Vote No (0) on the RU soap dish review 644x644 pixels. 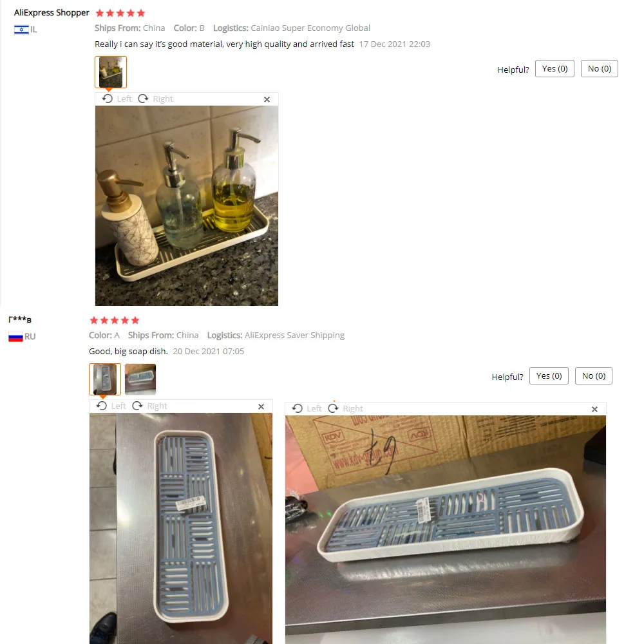coord(594,376)
